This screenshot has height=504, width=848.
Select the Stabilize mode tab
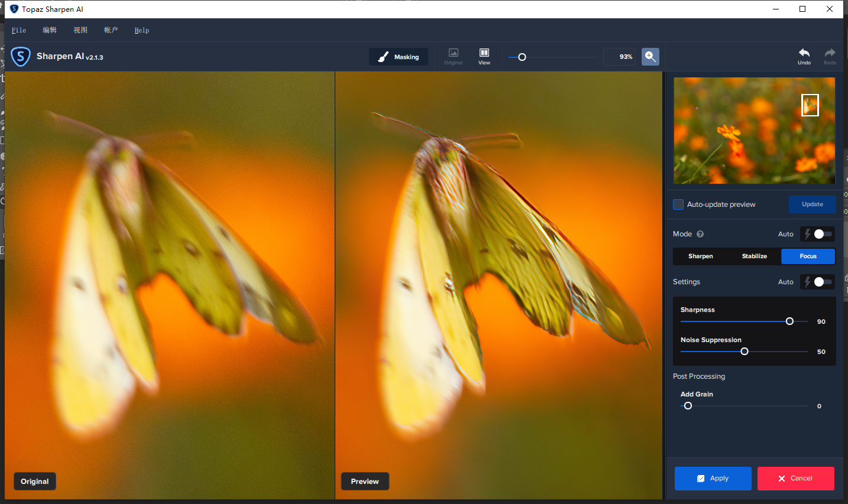[755, 256]
